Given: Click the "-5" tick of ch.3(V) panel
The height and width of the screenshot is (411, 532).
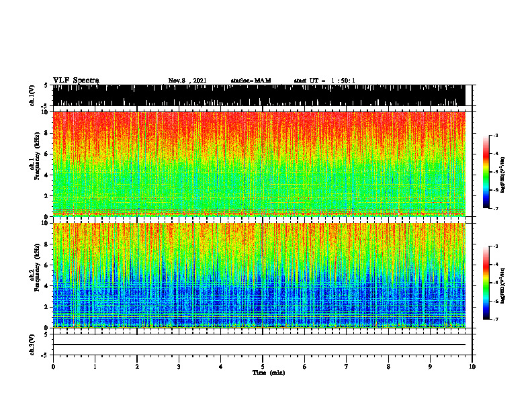Looking at the screenshot, I should tap(45, 355).
